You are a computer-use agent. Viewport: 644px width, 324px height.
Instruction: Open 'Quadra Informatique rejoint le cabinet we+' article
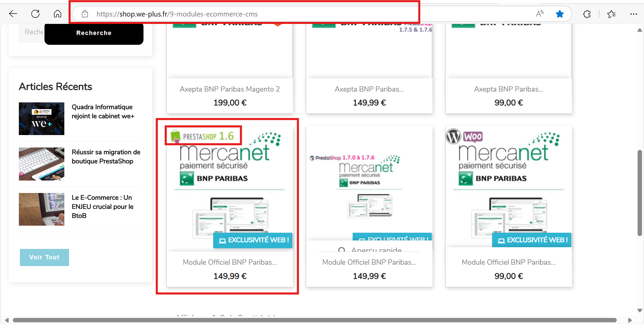coord(103,111)
